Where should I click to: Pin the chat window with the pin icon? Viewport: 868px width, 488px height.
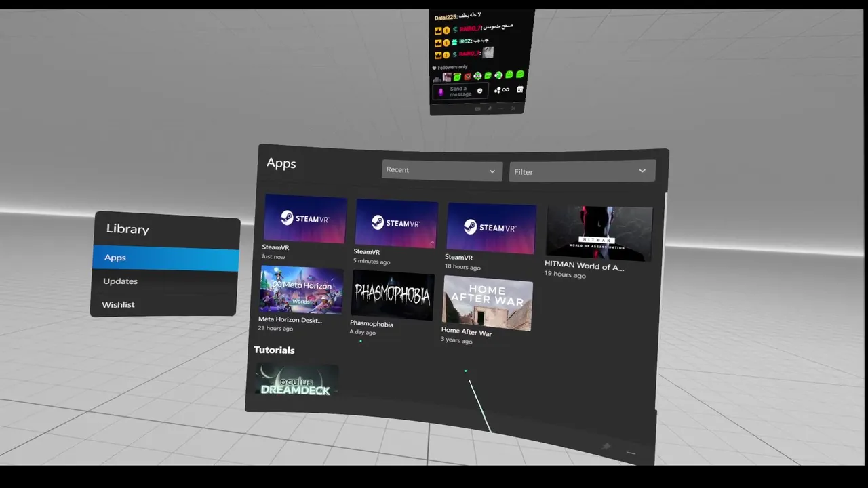pyautogui.click(x=489, y=108)
